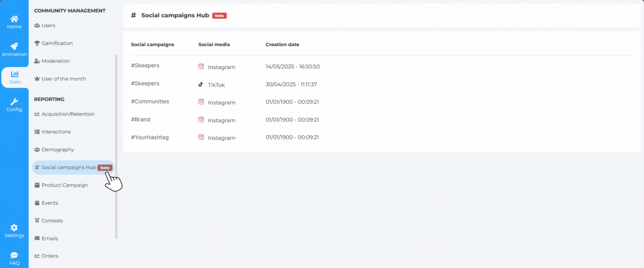The width and height of the screenshot is (644, 268).
Task: Click the Creation date column header
Action: pyautogui.click(x=282, y=45)
